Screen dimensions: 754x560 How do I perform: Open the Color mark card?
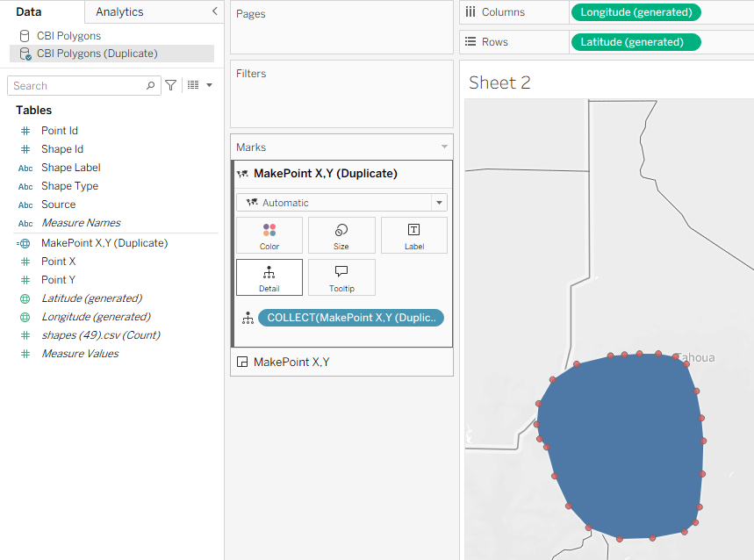tap(269, 235)
